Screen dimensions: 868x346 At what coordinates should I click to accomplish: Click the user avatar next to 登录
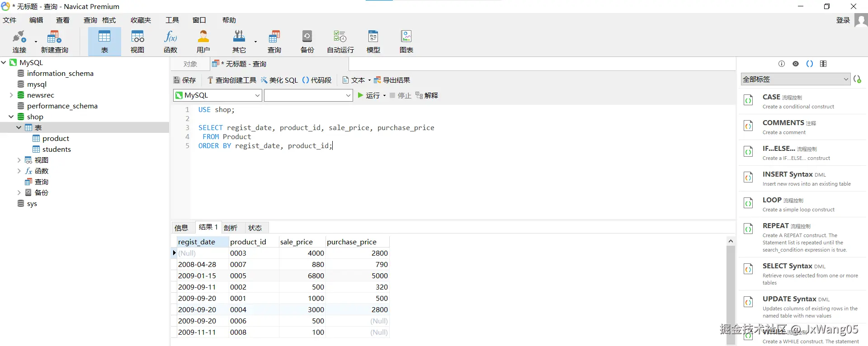[861, 20]
